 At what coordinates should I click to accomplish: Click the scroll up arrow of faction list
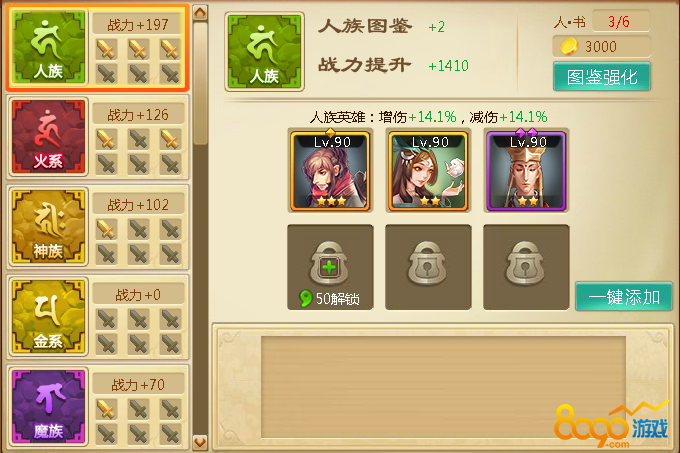point(200,13)
